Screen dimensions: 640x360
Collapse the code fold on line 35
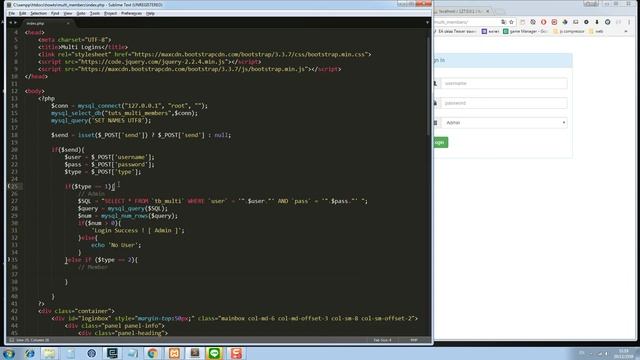[x=9, y=260]
